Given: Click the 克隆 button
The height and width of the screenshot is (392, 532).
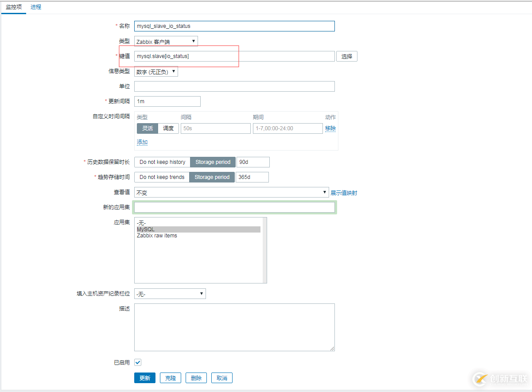Looking at the screenshot, I should (170, 377).
